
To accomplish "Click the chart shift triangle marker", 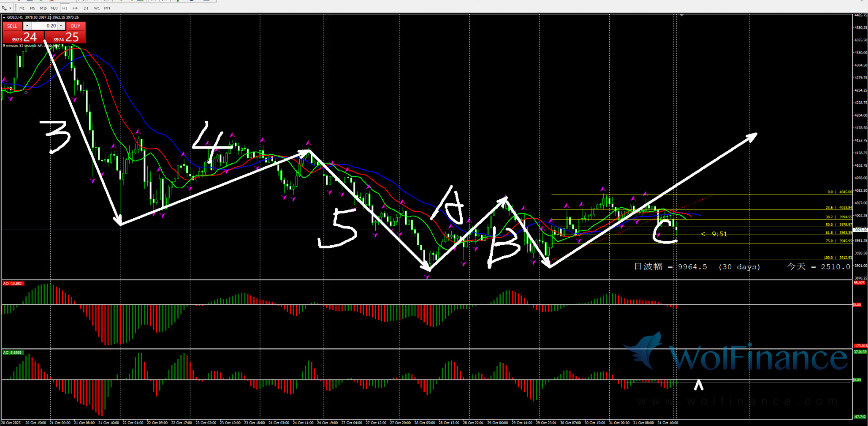I will 681,15.
